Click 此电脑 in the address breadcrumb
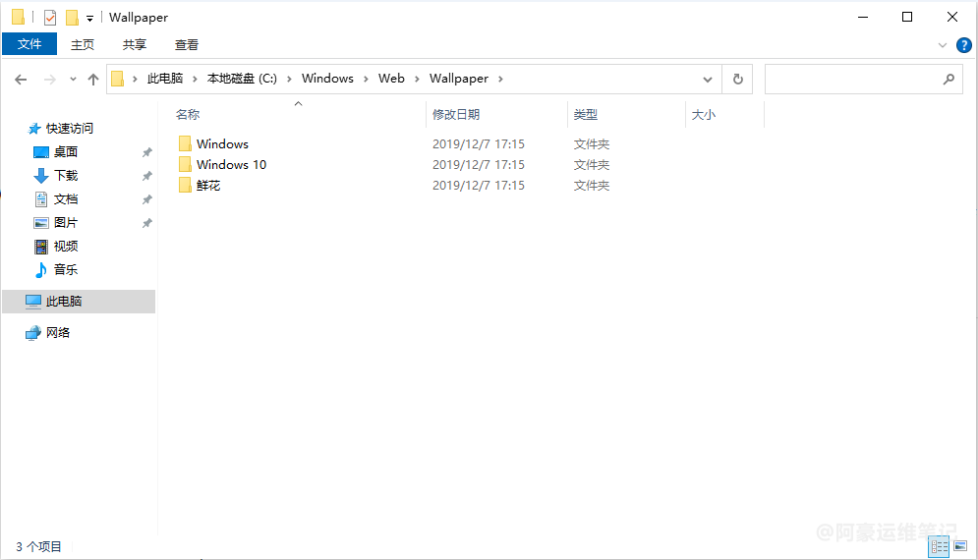Screen dimensions: 978x560 point(165,79)
